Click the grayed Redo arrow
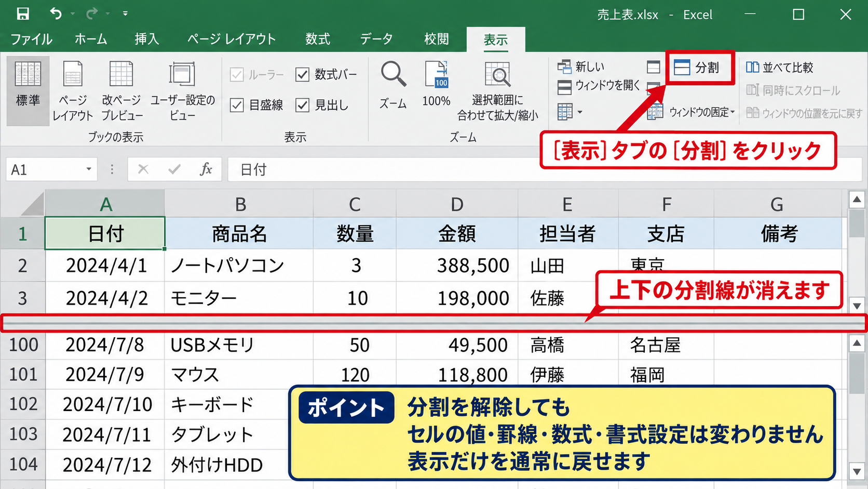868x489 pixels. (x=92, y=14)
